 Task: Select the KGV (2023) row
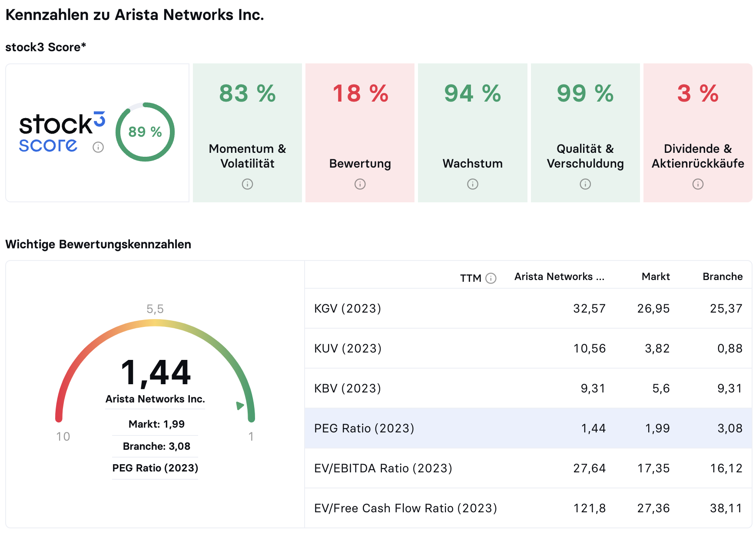point(528,308)
